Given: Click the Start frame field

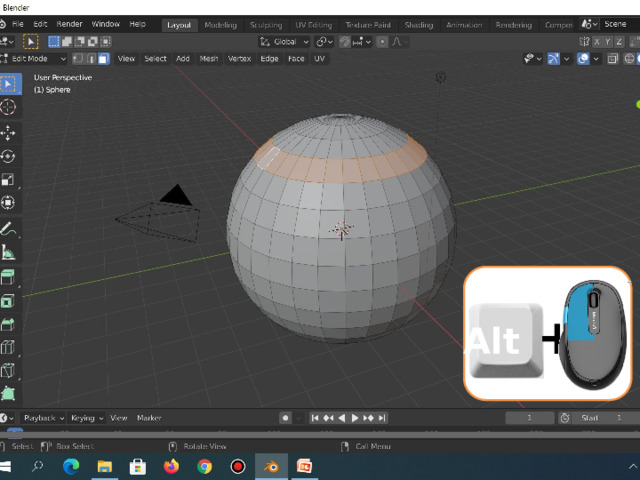Looking at the screenshot, I should pyautogui.click(x=607, y=418).
